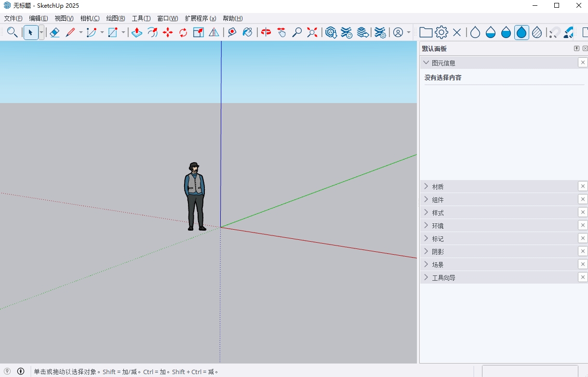Select the Paint Bucket tool
The width and height of the screenshot is (588, 377).
click(248, 32)
